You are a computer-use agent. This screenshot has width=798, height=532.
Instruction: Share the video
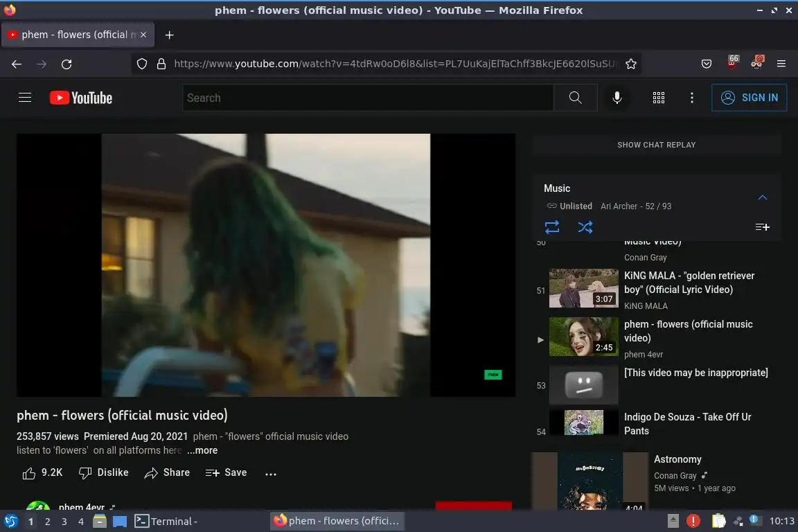[167, 473]
